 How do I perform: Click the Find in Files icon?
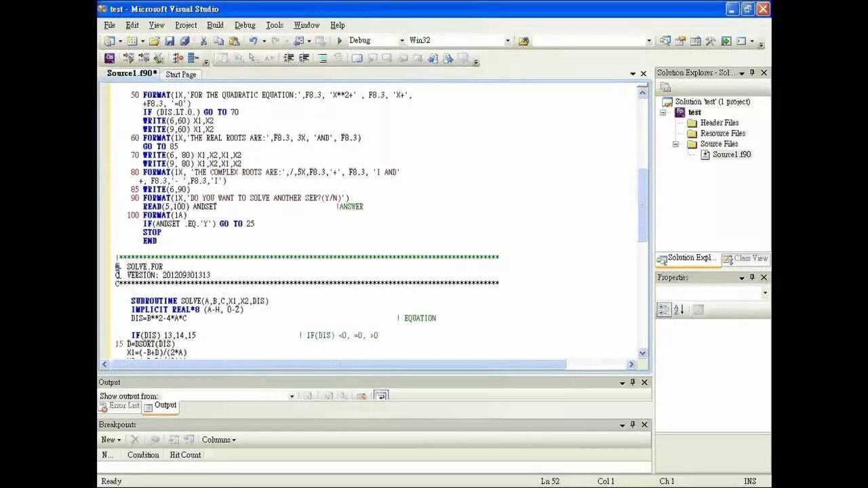(x=523, y=41)
